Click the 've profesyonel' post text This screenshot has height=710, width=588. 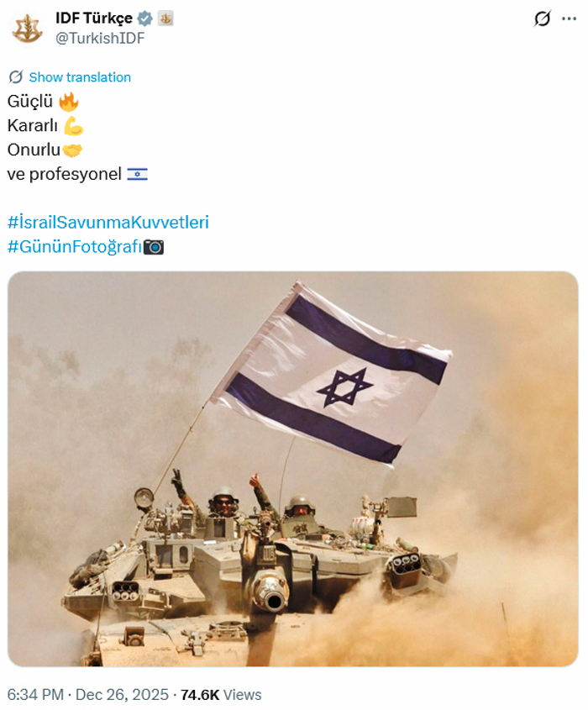pyautogui.click(x=65, y=174)
